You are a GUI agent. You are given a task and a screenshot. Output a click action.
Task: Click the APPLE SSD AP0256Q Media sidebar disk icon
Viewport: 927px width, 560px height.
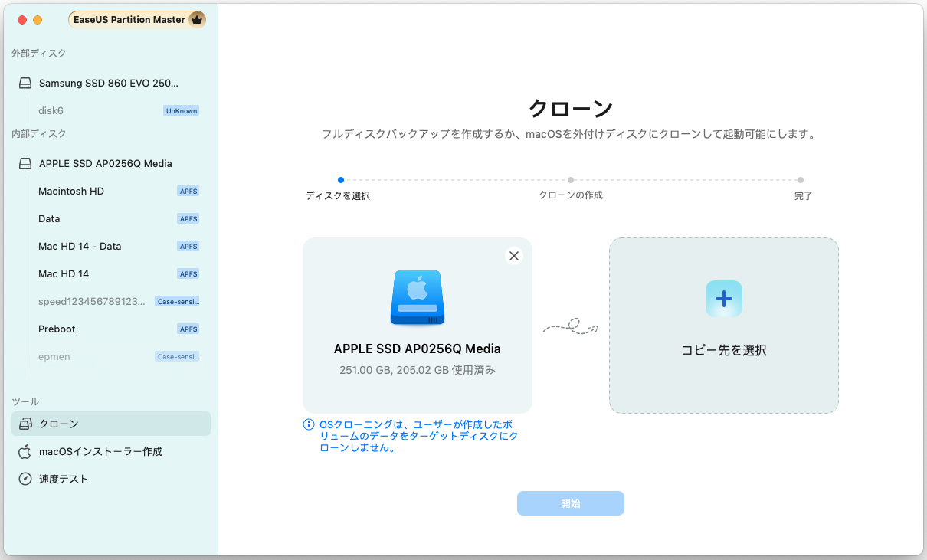pos(26,164)
